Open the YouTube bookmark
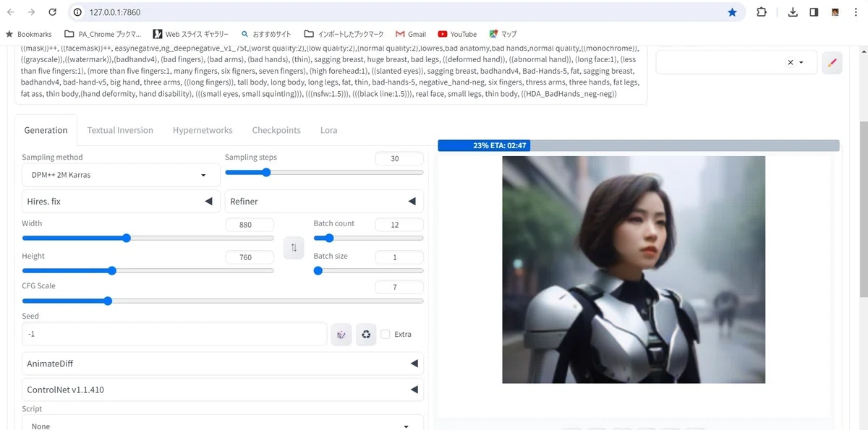Screen dimensions: 868x430 pyautogui.click(x=457, y=34)
